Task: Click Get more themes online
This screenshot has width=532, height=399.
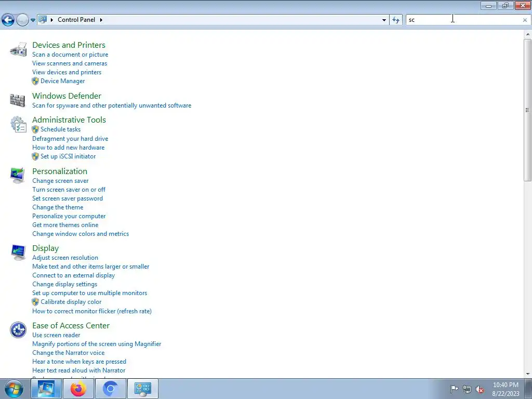Action: pyautogui.click(x=65, y=225)
